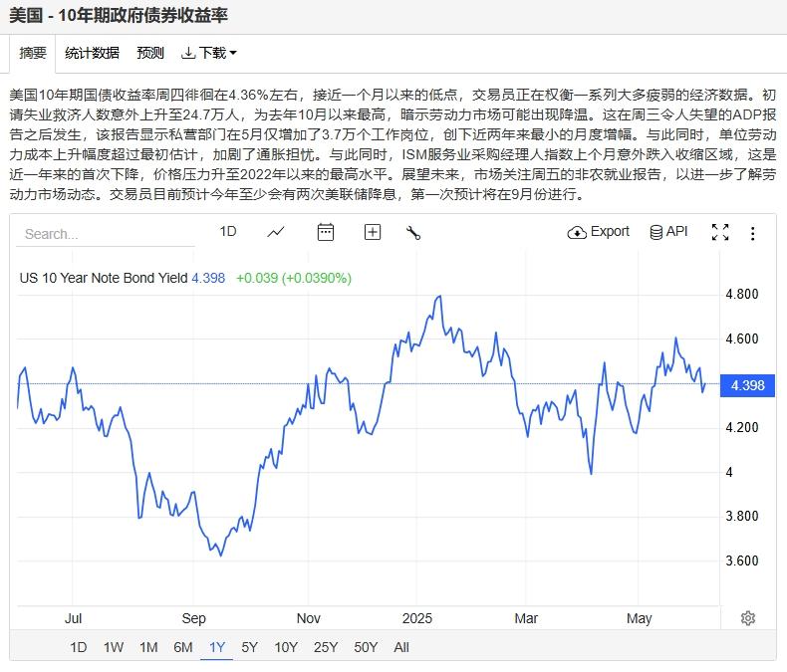Image resolution: width=787 pixels, height=672 pixels.
Task: Switch to the 统计数据 tab
Action: click(92, 53)
